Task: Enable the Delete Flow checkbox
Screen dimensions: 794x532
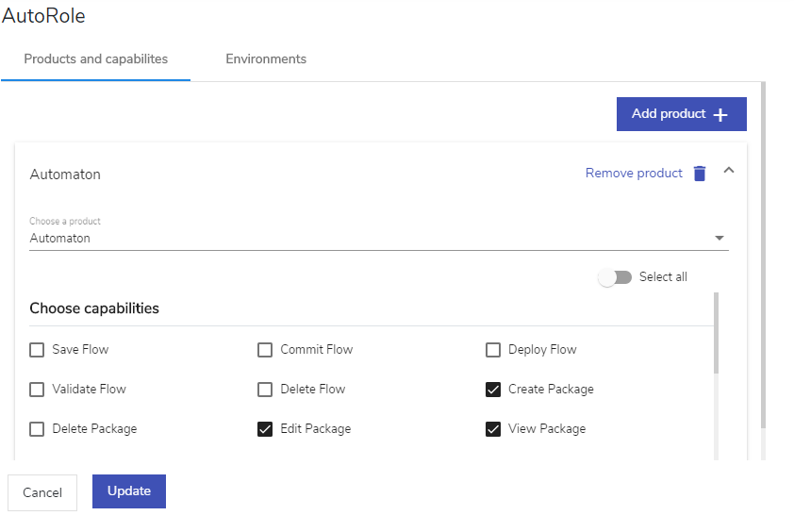Action: pyautogui.click(x=265, y=390)
